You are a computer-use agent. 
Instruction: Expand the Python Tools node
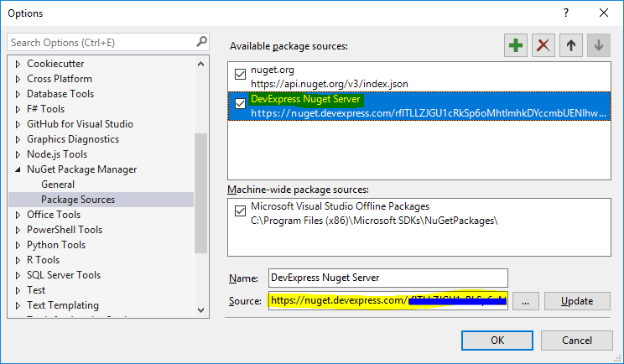point(18,246)
